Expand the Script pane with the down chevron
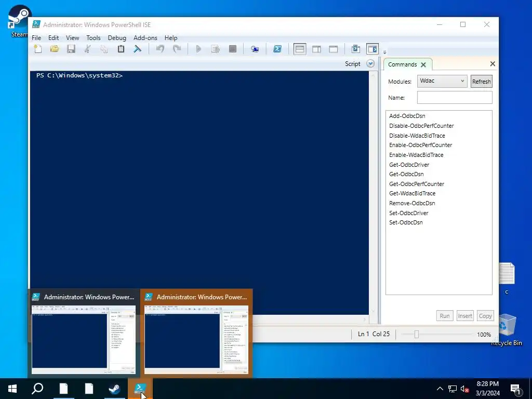Viewport: 532px width, 399px height. pos(370,64)
